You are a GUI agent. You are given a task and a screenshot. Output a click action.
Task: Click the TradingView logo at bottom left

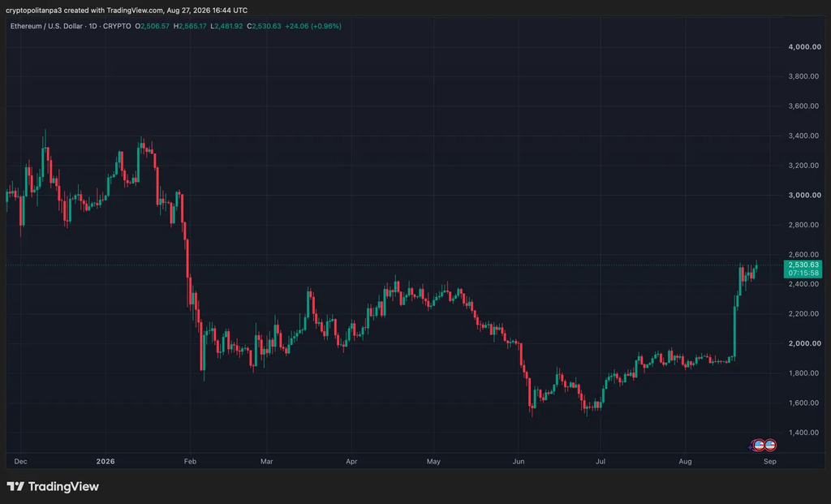[53, 486]
